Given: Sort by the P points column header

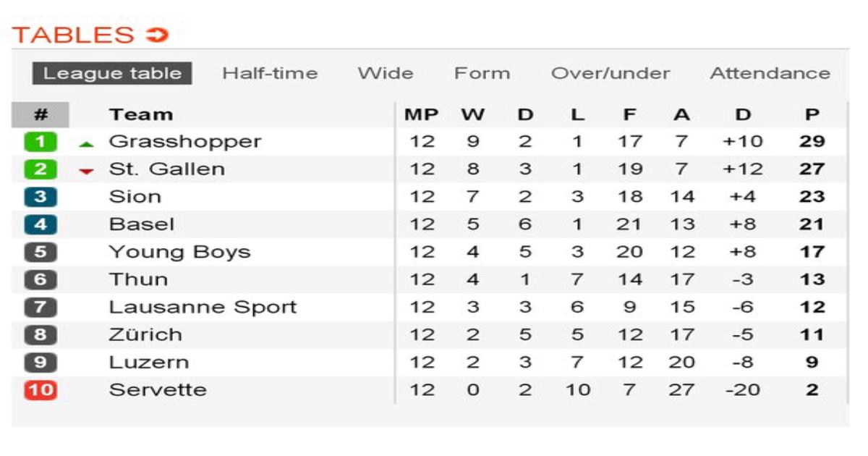Looking at the screenshot, I should point(812,114).
